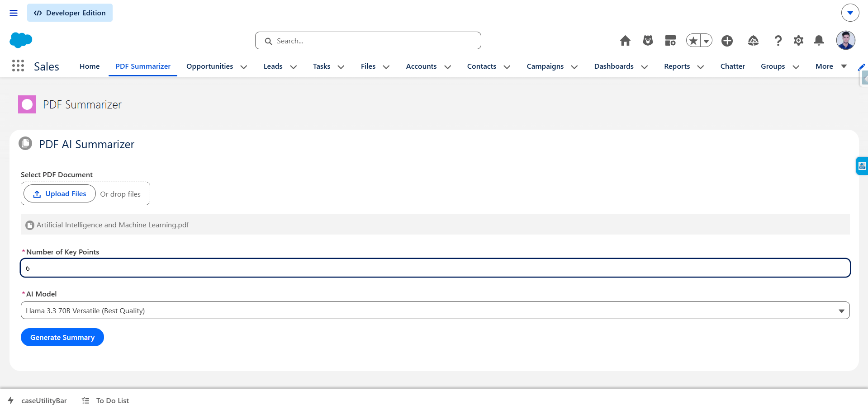
Task: Open the Files tab
Action: pos(368,66)
